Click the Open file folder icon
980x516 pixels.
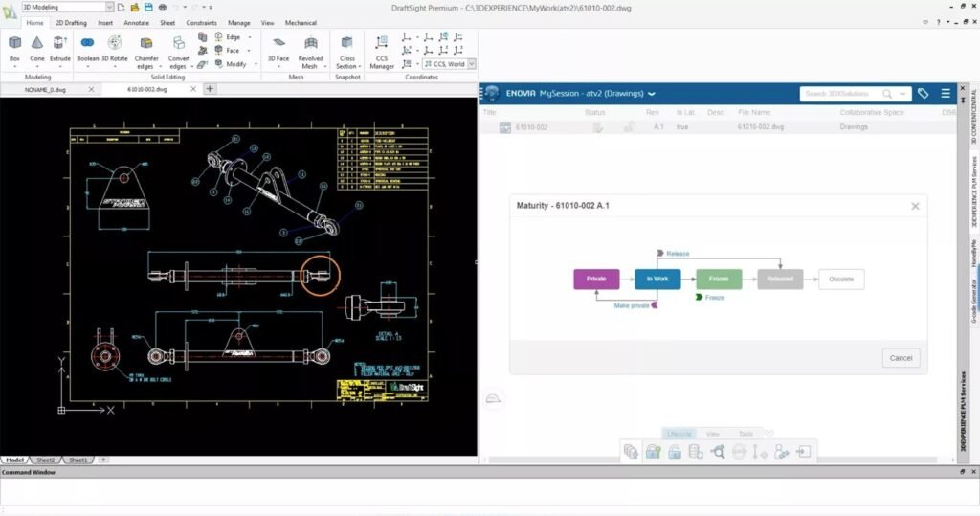(134, 7)
